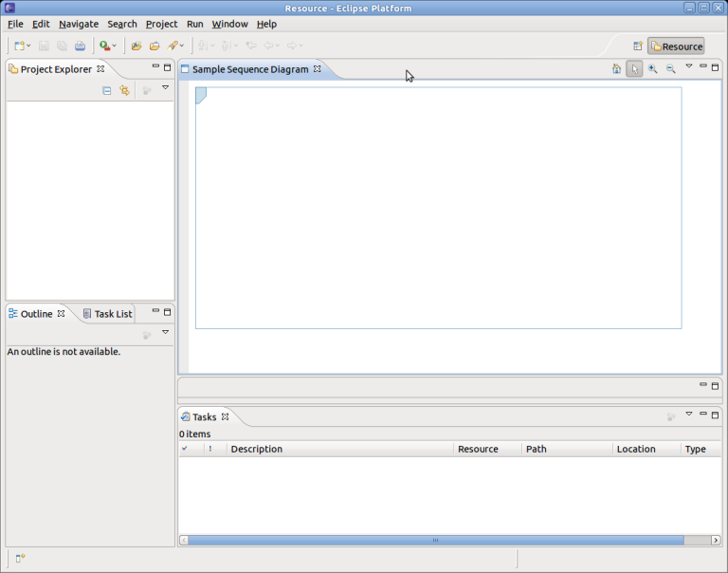This screenshot has height=573, width=728.
Task: Click the Open Perspective icon
Action: click(638, 46)
